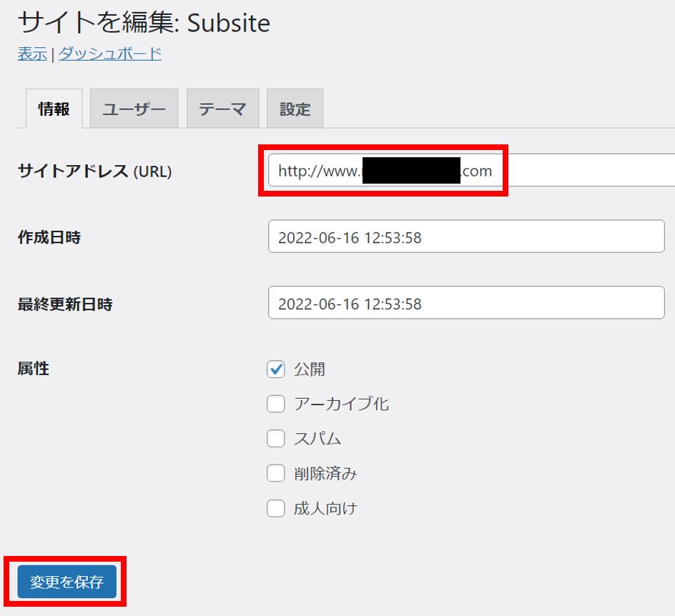
Task: Switch to the 設定 tab
Action: click(x=295, y=109)
